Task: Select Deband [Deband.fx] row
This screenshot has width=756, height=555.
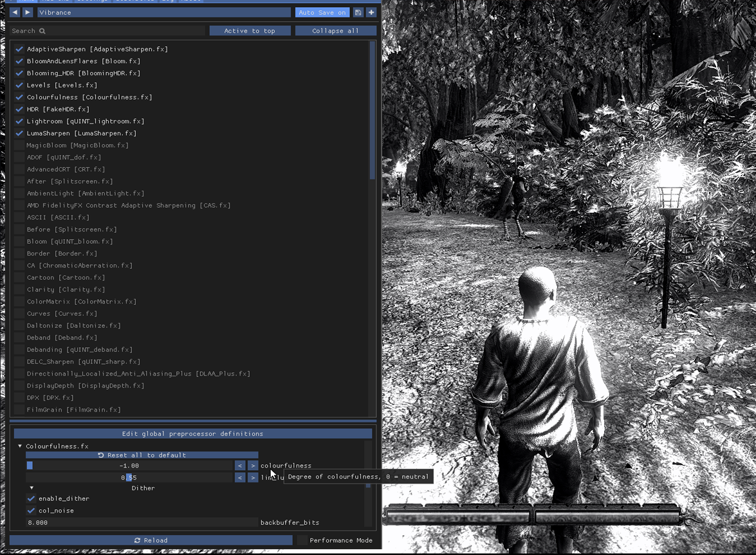Action: 62,338
